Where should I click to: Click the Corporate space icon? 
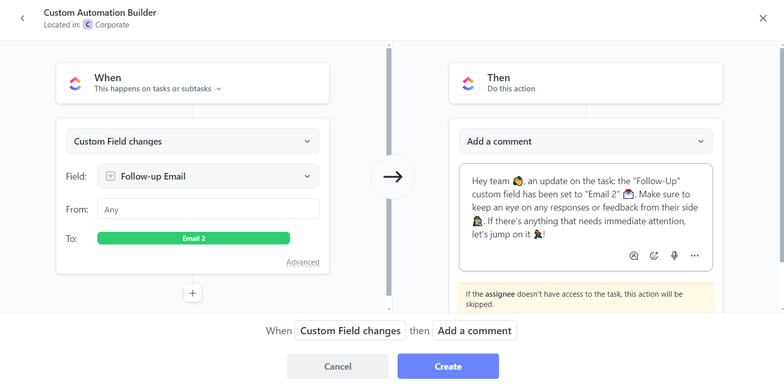click(88, 25)
